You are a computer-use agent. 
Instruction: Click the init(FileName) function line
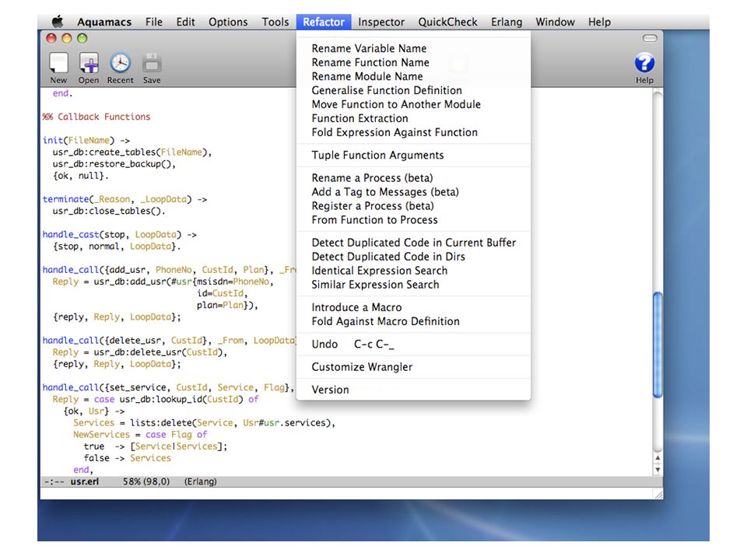86,141
